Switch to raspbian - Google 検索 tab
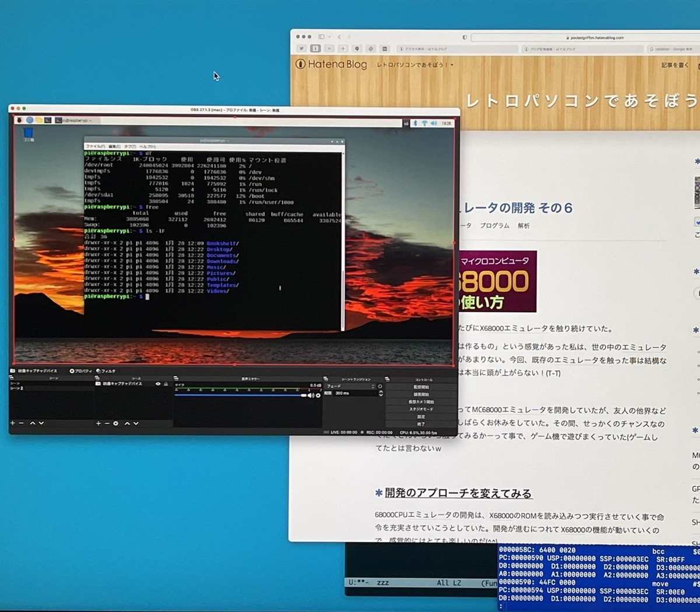The width and height of the screenshot is (700, 612). tap(674, 49)
